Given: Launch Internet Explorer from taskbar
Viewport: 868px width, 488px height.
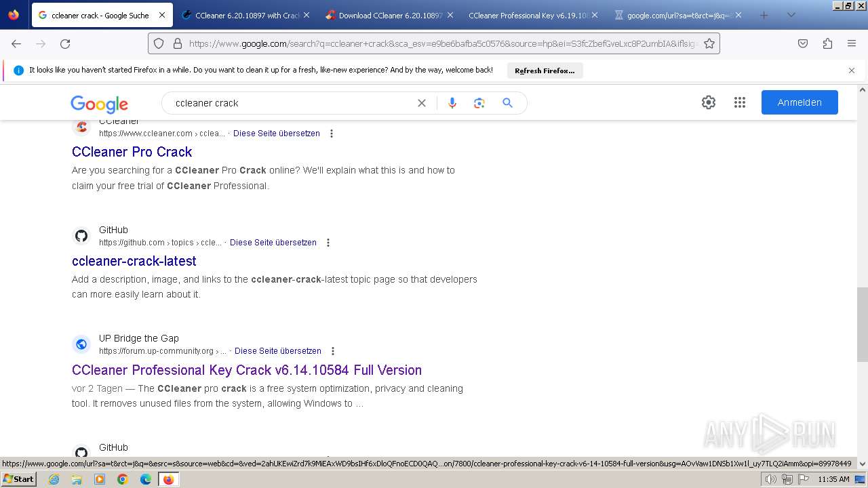Looking at the screenshot, I should [54, 479].
